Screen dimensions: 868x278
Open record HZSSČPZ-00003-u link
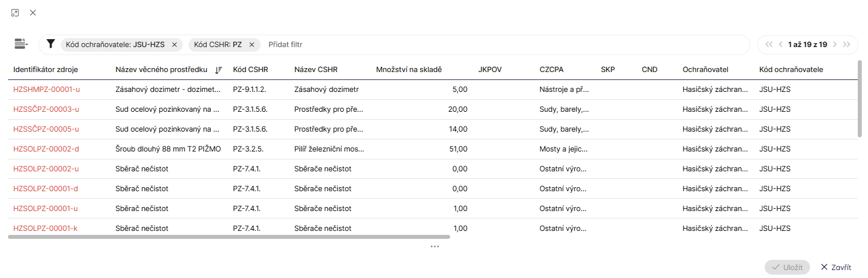pos(46,109)
